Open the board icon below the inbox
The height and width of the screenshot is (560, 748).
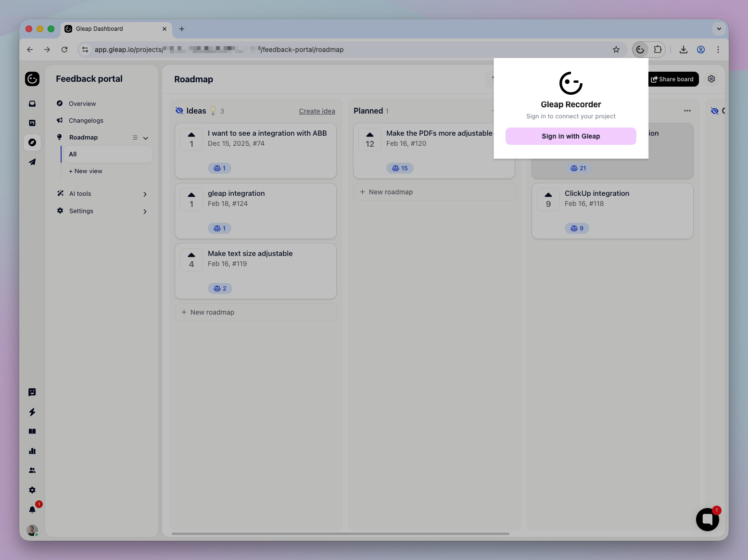[32, 123]
